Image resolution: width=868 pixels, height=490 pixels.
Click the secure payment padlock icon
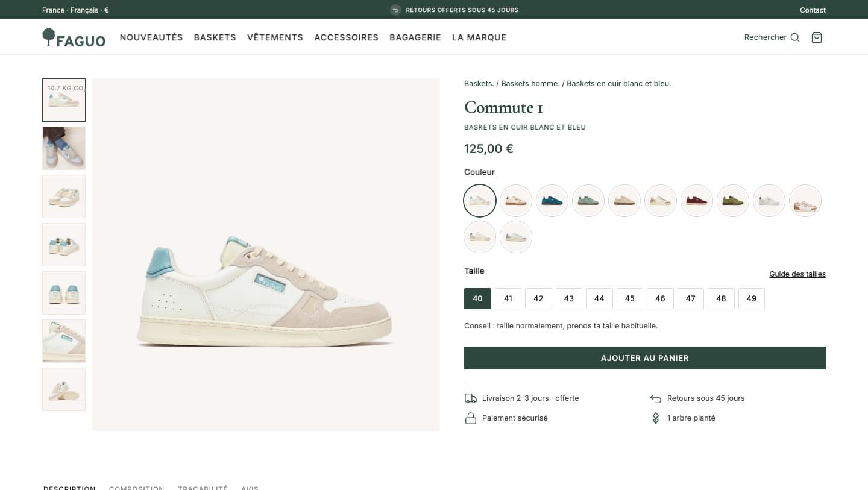point(471,418)
